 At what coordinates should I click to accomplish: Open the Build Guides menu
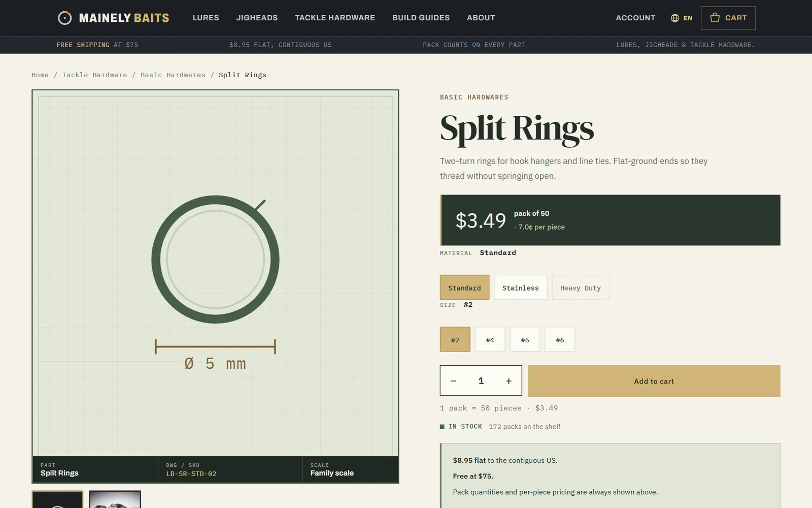421,18
